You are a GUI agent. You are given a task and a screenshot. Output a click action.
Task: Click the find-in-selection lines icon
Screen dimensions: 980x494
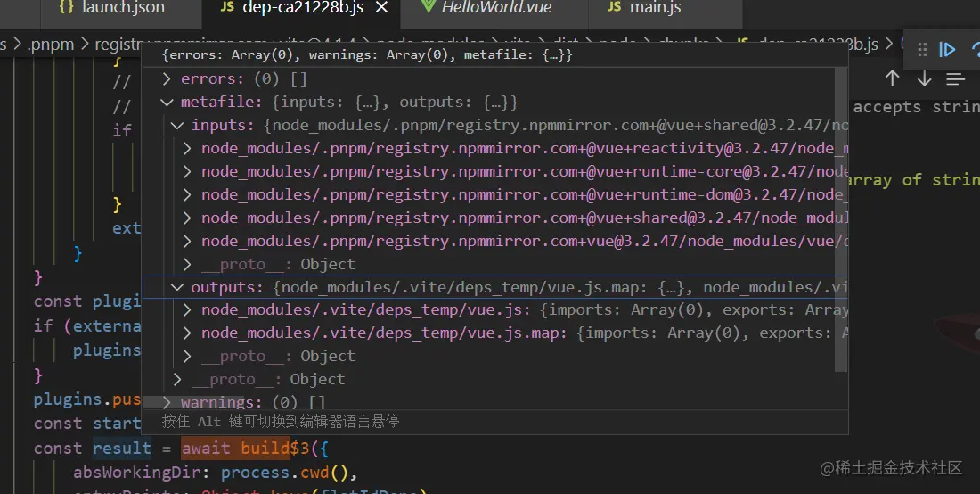(955, 78)
